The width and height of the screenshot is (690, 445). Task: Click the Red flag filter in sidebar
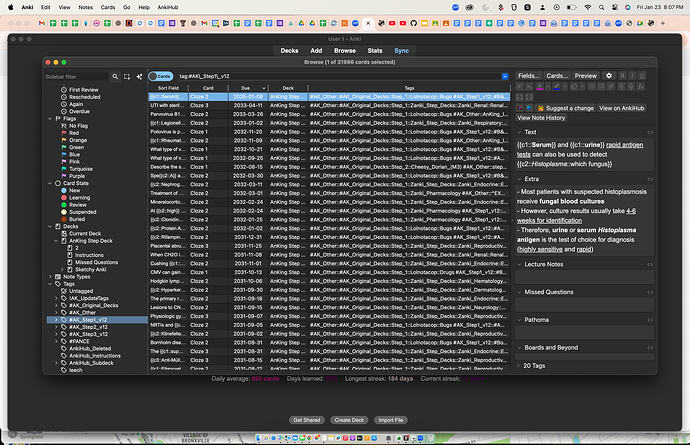tap(74, 133)
